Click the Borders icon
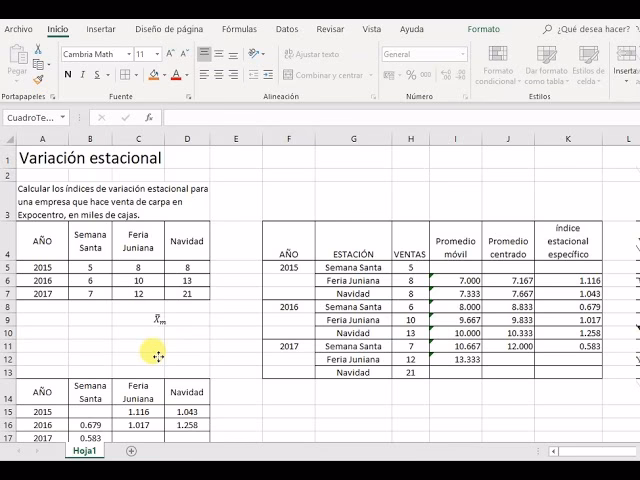 pos(125,75)
